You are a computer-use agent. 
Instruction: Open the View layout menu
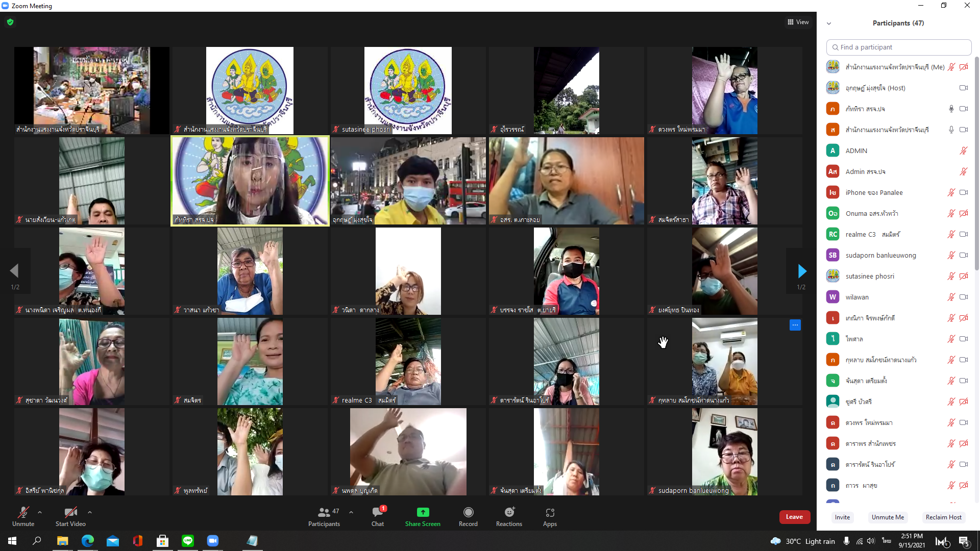[x=798, y=22]
